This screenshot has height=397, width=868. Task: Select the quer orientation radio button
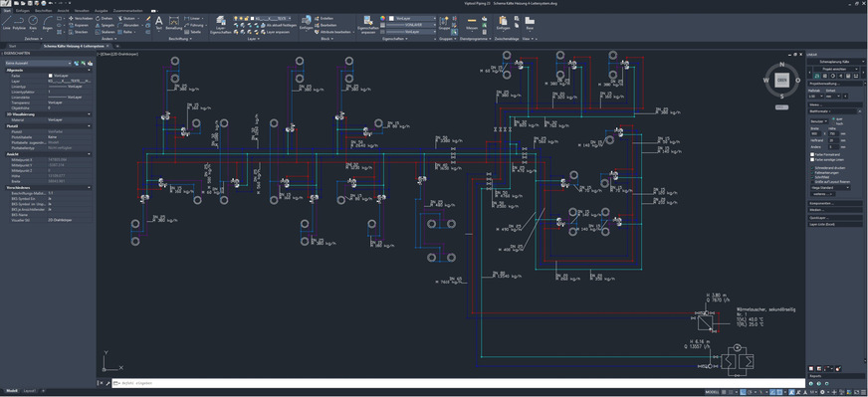click(833, 118)
